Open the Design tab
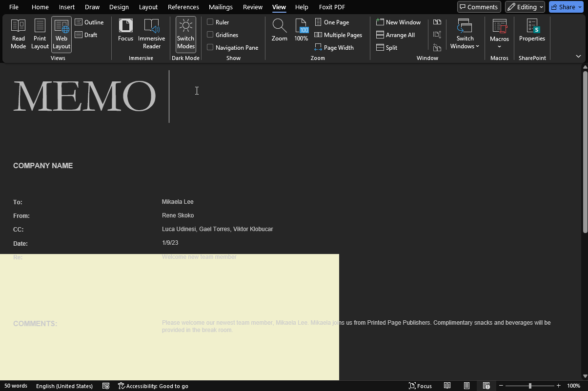The height and width of the screenshot is (391, 588). coord(119,7)
